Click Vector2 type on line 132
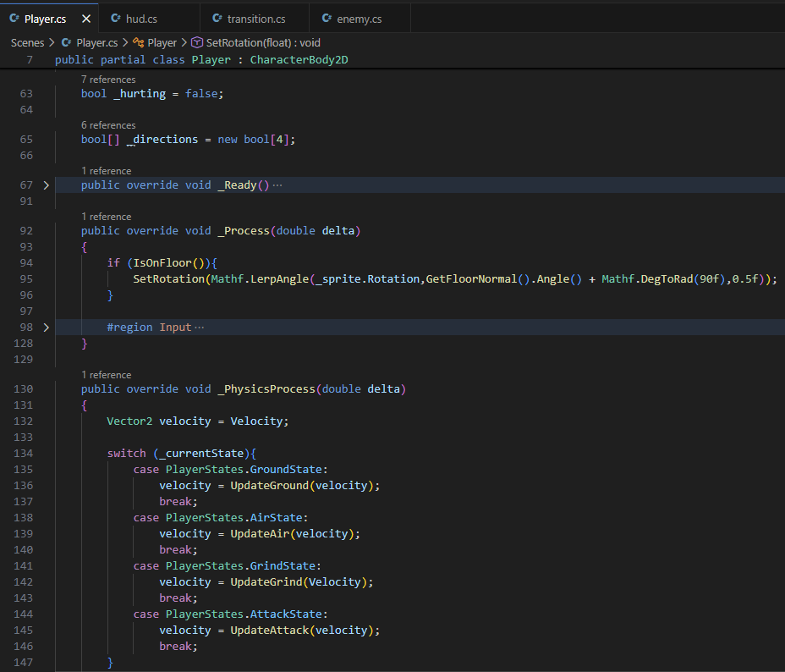785x672 pixels. point(129,421)
